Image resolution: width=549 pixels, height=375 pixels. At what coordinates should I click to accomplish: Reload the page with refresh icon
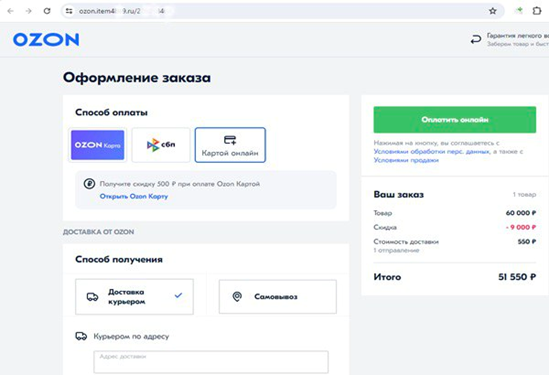pos(47,11)
